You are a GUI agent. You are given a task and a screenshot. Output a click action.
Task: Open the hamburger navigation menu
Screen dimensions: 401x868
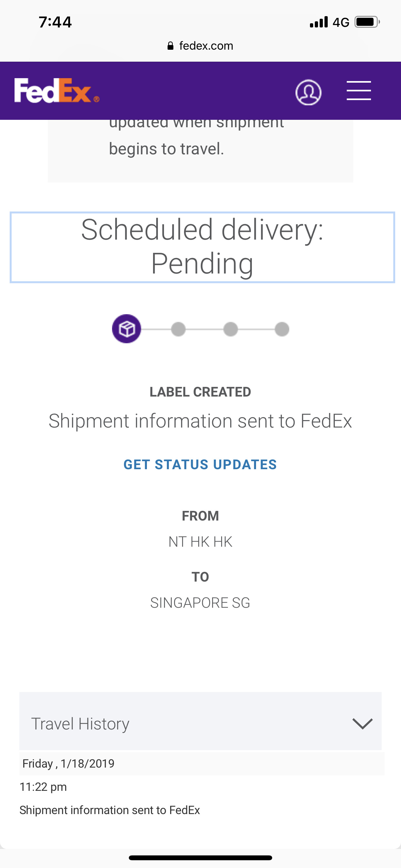(x=358, y=90)
